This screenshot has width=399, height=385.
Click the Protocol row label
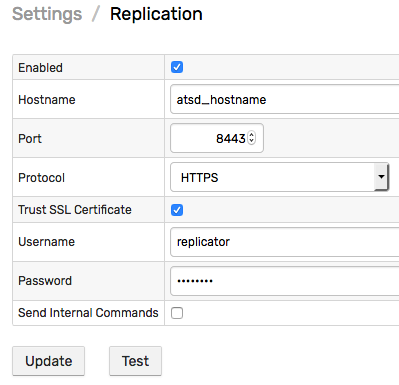[41, 178]
